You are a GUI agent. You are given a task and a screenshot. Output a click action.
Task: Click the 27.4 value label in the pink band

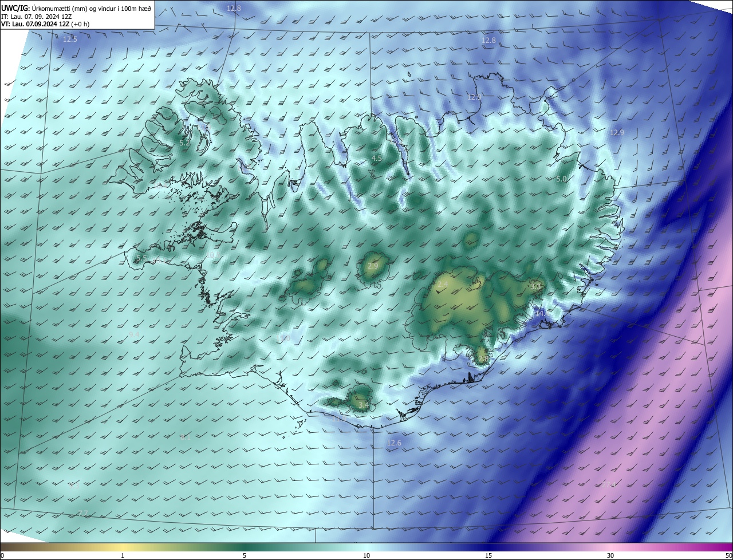tap(609, 484)
